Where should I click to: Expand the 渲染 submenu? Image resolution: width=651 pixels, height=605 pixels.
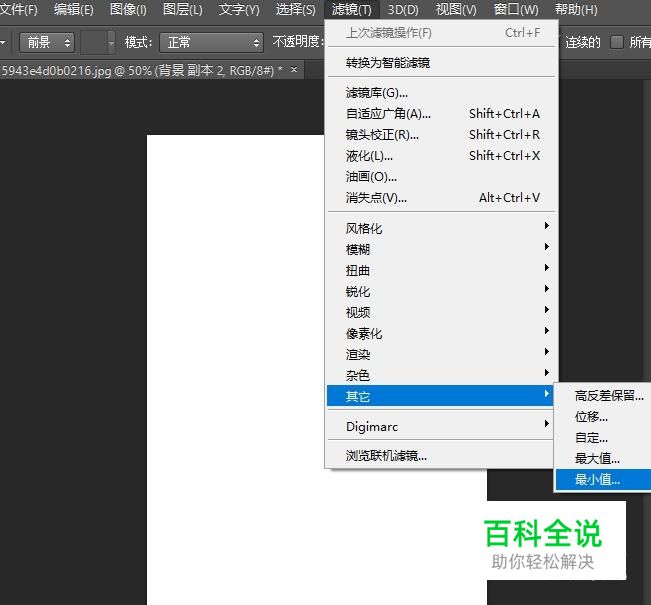(x=441, y=354)
